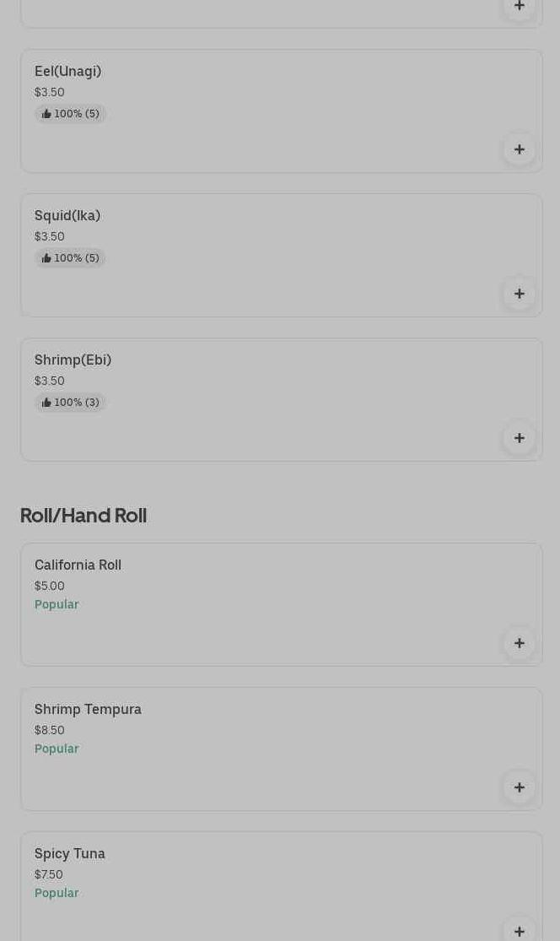Click the Roll/Hand Roll section heading
The height and width of the screenshot is (941, 560).
(x=83, y=516)
